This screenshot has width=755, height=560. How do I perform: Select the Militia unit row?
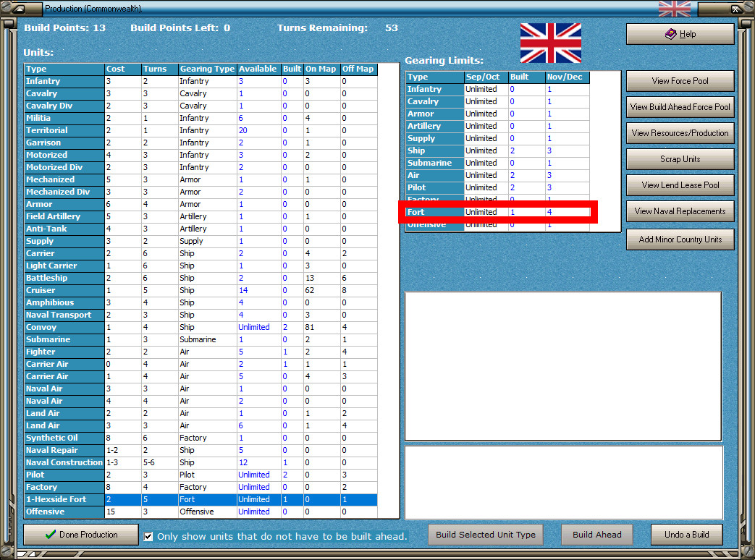click(x=201, y=118)
